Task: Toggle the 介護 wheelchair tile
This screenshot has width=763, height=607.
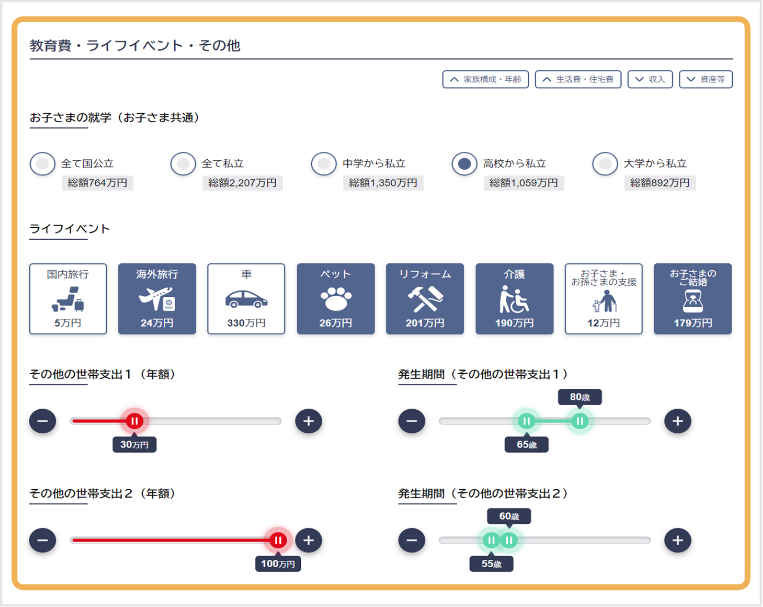Action: tap(514, 298)
